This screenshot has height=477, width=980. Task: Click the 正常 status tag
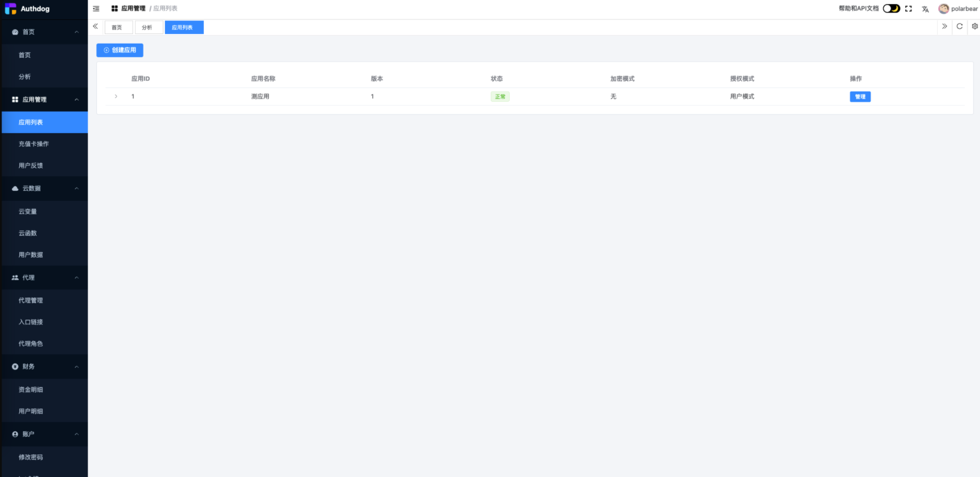point(500,96)
